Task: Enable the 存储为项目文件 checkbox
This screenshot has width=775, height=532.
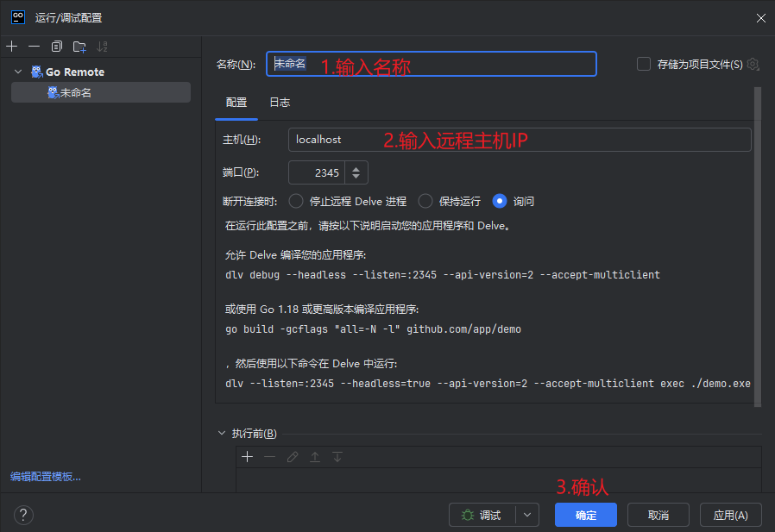Action: pos(643,64)
